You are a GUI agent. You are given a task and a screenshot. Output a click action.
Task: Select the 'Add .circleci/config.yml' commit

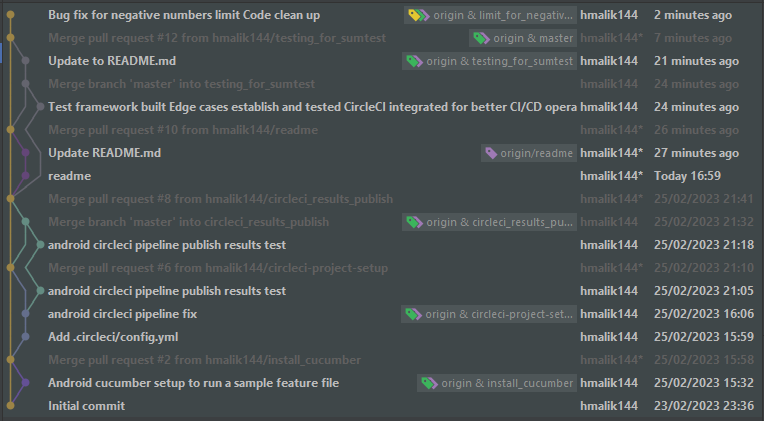[x=112, y=337]
